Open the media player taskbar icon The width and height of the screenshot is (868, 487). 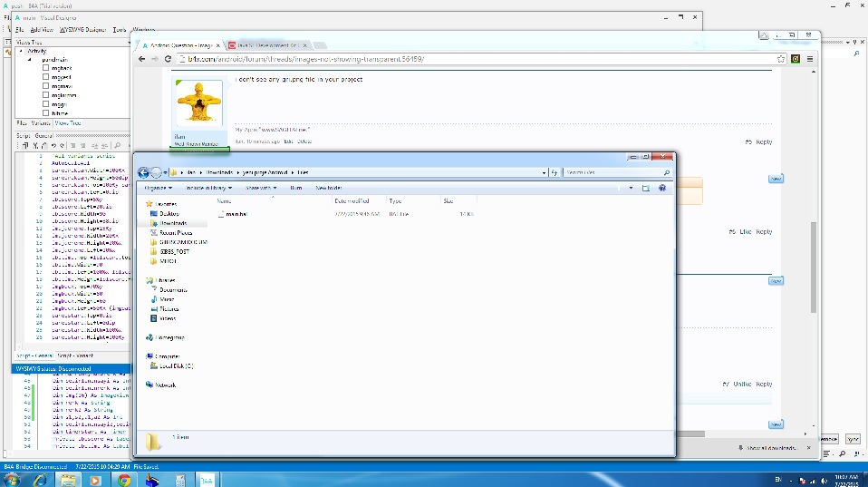95,480
